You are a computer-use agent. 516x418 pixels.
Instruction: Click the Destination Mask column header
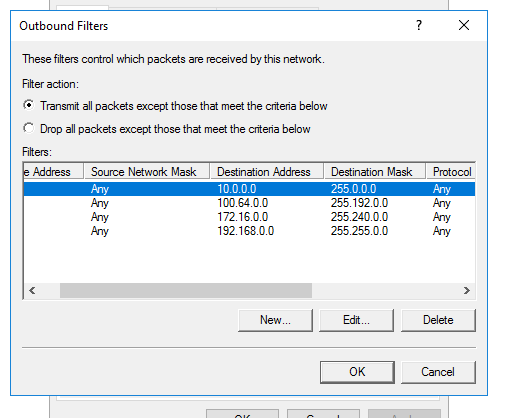(x=375, y=172)
